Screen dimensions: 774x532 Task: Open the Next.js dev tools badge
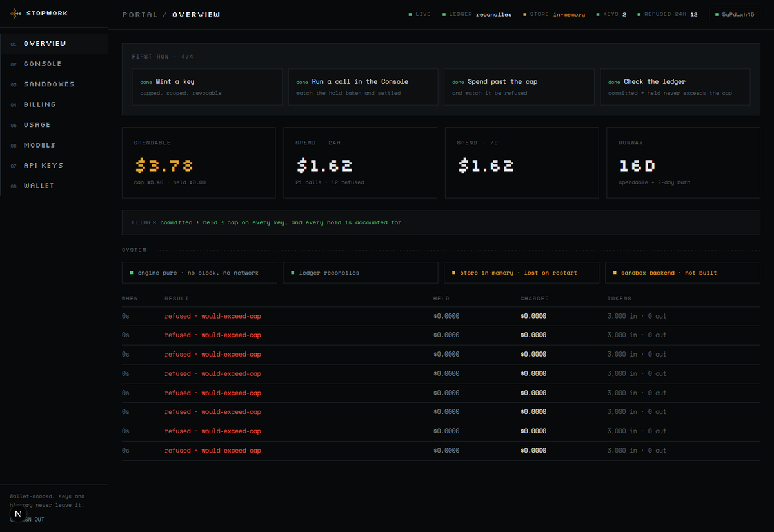(x=19, y=515)
